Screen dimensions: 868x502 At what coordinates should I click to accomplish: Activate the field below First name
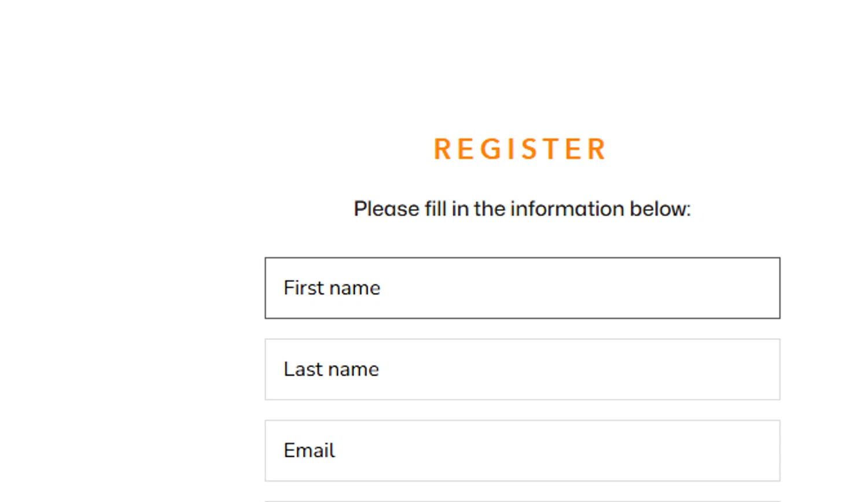pyautogui.click(x=522, y=369)
